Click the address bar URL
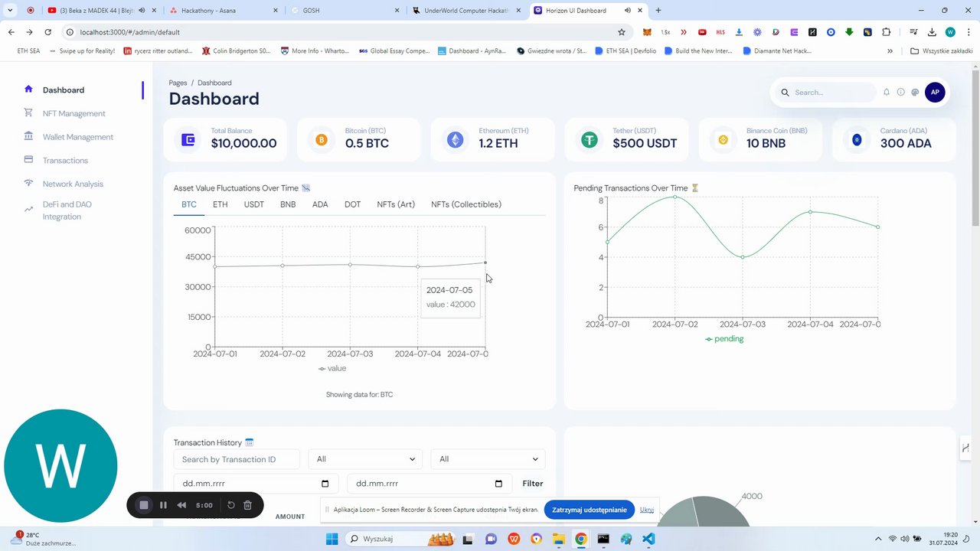The height and width of the screenshot is (551, 980). click(129, 32)
